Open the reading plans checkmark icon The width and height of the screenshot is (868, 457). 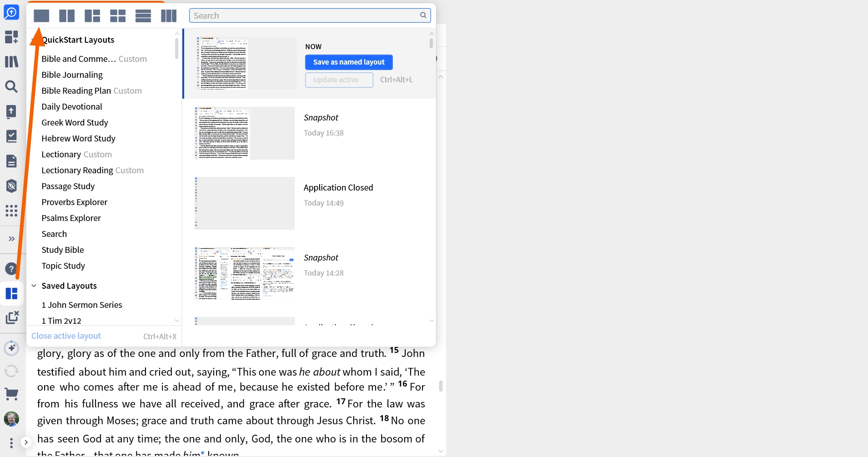[x=11, y=136]
